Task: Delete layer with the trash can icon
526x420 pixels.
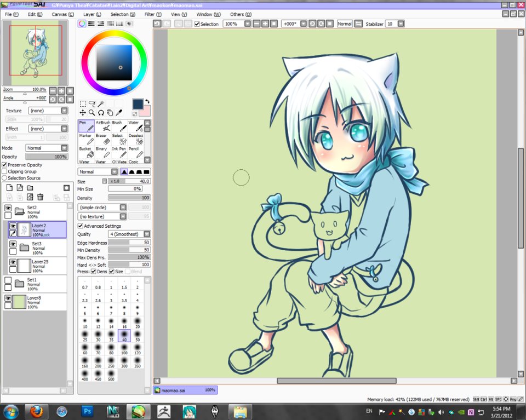Action: (40, 197)
